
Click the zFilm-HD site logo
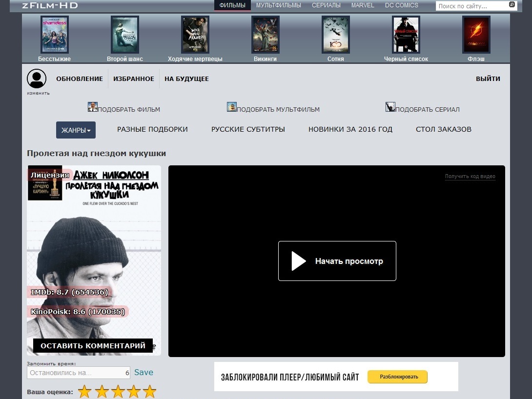pyautogui.click(x=50, y=5)
